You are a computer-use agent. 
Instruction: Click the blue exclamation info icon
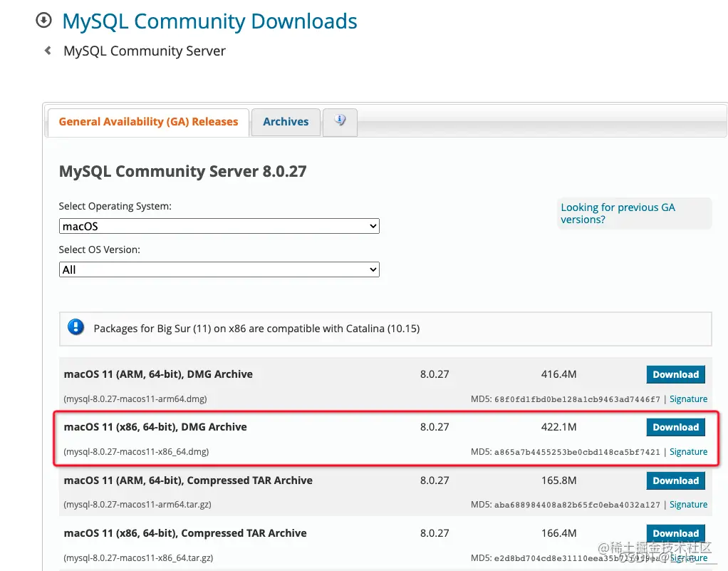[76, 327]
